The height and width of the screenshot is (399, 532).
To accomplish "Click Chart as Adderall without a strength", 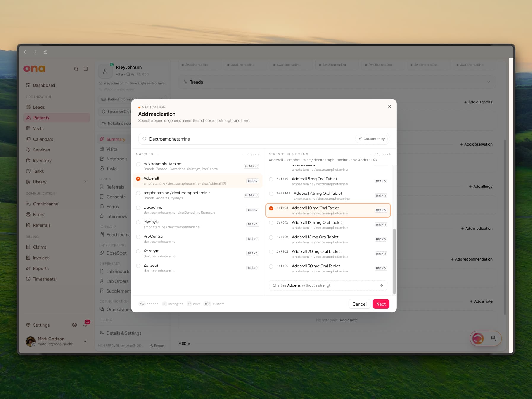I will 328,285.
